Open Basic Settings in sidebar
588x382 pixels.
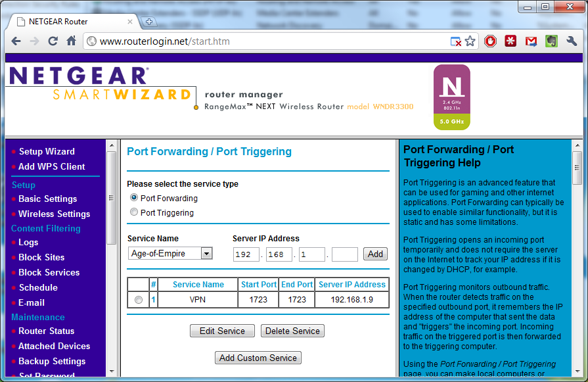[47, 199]
